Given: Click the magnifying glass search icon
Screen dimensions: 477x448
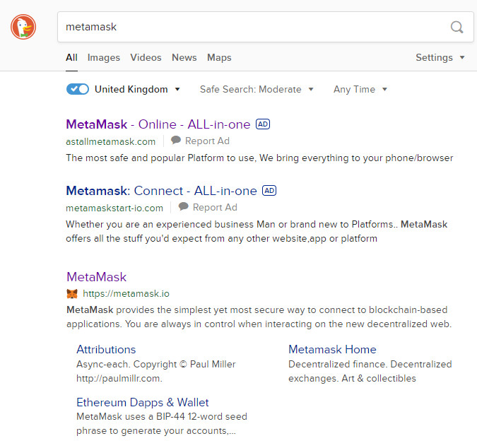Looking at the screenshot, I should click(x=457, y=28).
